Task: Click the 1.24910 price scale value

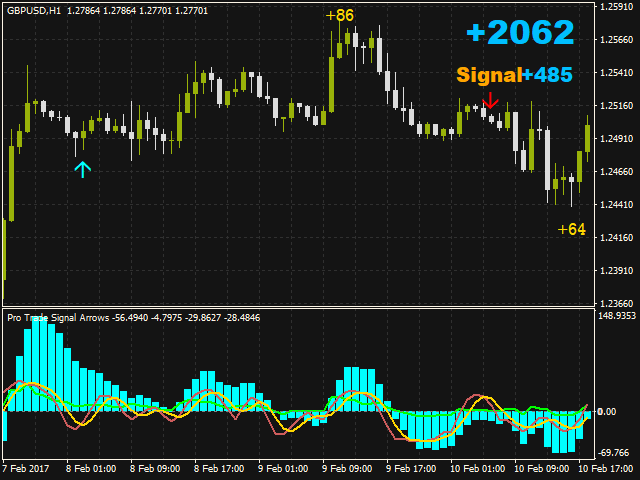Action: 616,139
